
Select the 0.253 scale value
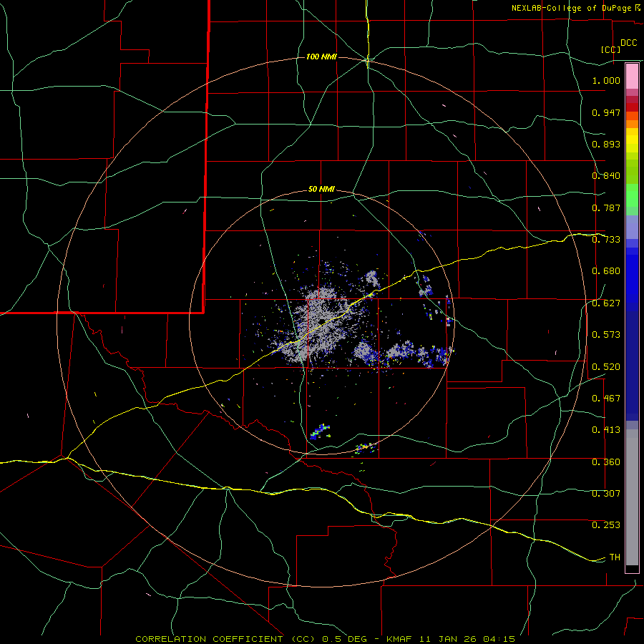(x=606, y=525)
